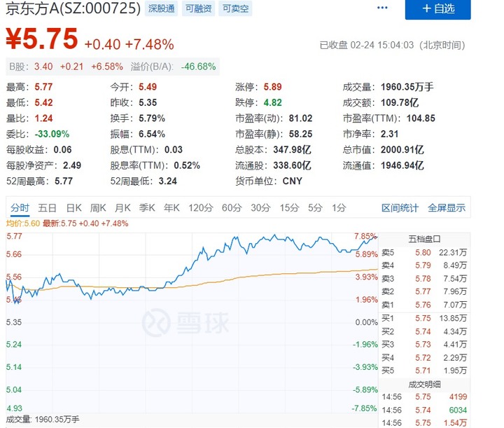Switch to the 五日 chart tab

(x=48, y=208)
